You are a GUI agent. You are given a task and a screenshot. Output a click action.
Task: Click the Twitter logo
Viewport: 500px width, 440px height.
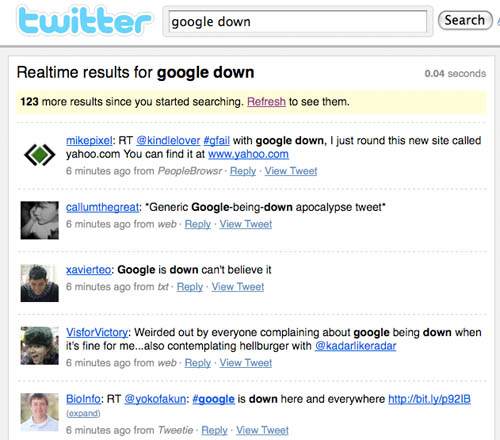pos(84,21)
